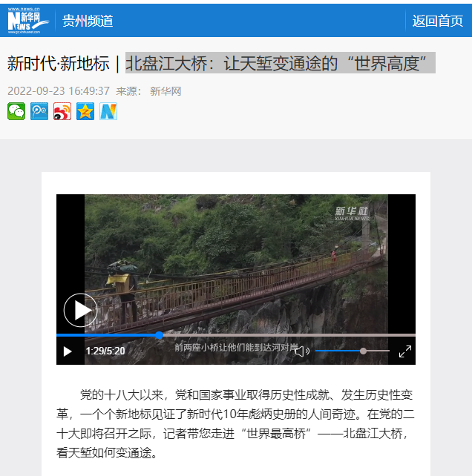
Task: Seek on the video progress bar
Action: [x=236, y=335]
